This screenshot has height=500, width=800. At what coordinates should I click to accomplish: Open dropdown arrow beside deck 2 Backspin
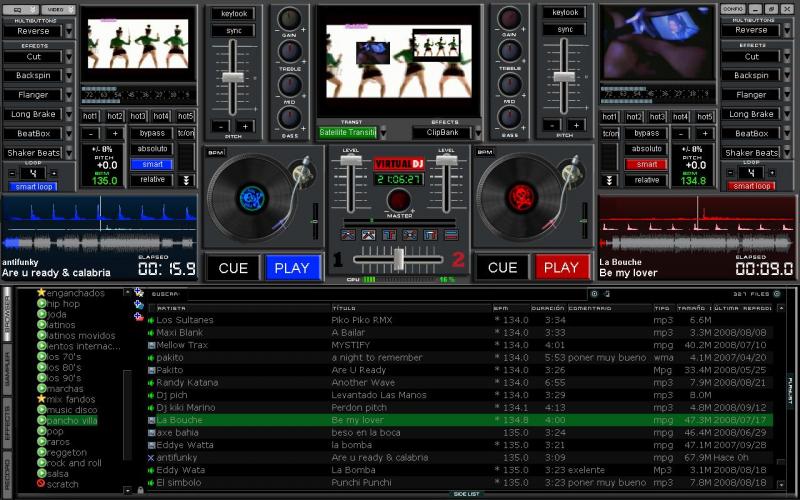[x=787, y=76]
